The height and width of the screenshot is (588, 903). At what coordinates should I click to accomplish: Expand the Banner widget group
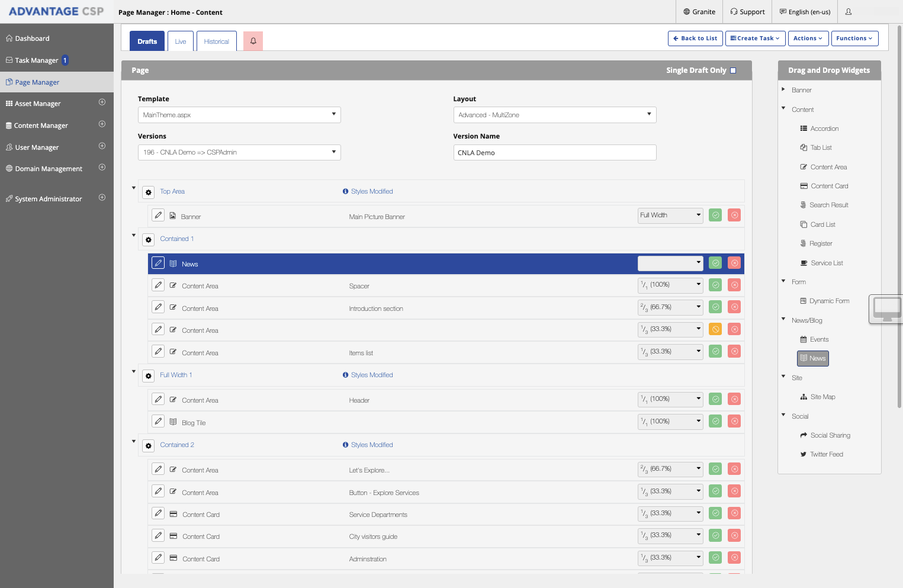click(x=783, y=89)
